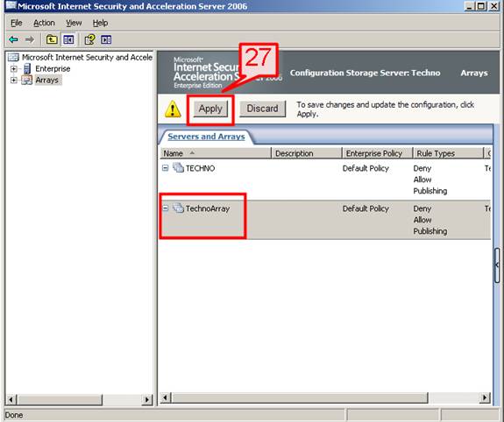Toggle the Show/Hide Action Pane icon
The width and height of the screenshot is (504, 422).
(106, 39)
